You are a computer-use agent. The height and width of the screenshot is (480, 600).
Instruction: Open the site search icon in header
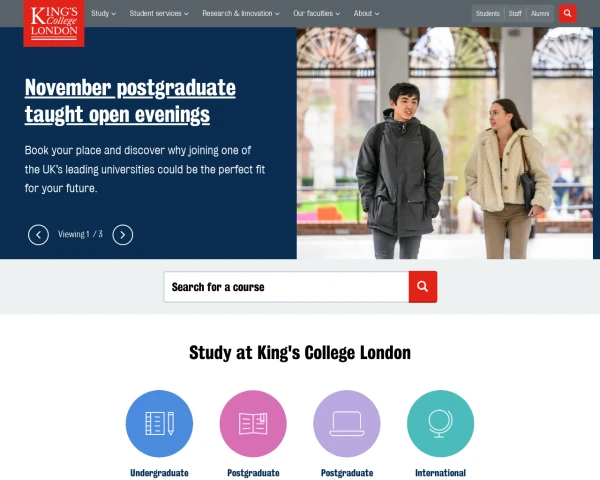pos(567,13)
